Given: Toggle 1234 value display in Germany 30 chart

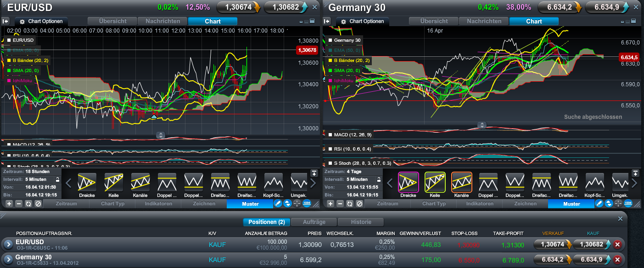Looking at the screenshot, I should pyautogui.click(x=628, y=203).
